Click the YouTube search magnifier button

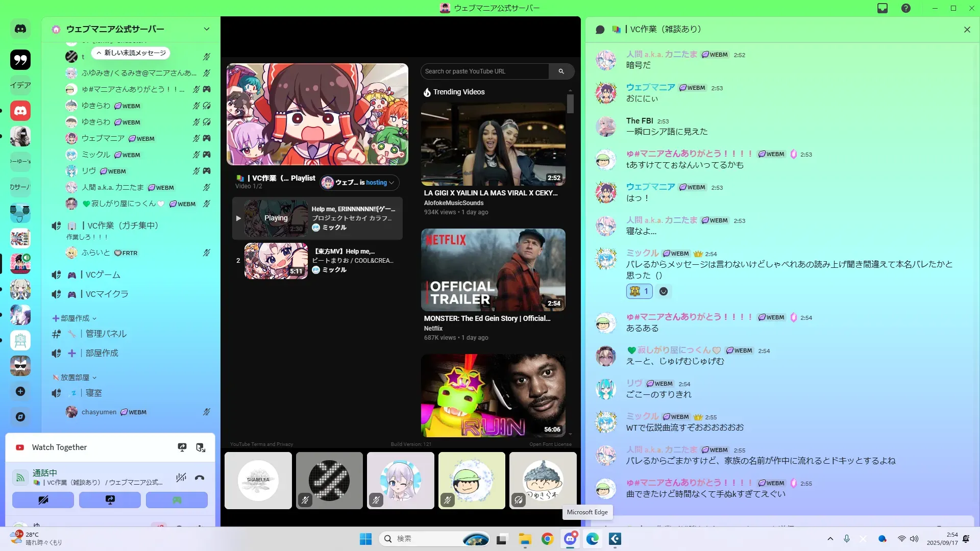(x=561, y=71)
